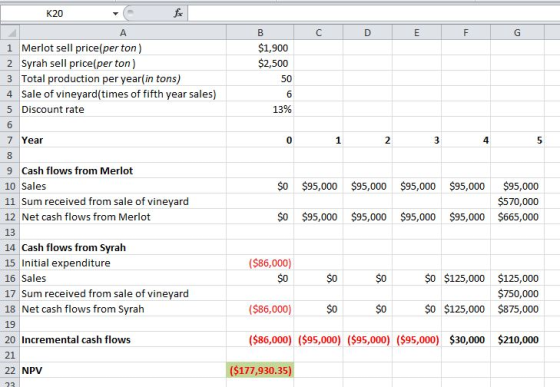Select the $570,000 vineyard sale cell

517,202
